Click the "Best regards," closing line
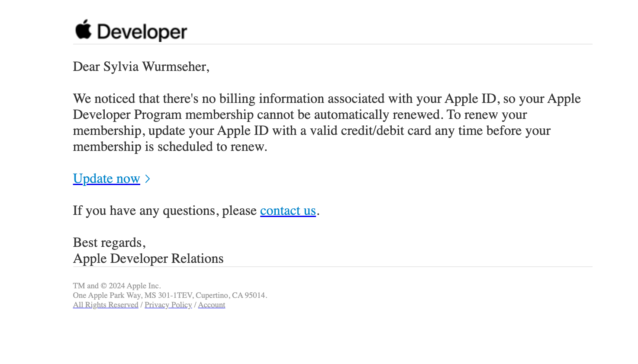This screenshot has width=638, height=364. pyautogui.click(x=109, y=243)
